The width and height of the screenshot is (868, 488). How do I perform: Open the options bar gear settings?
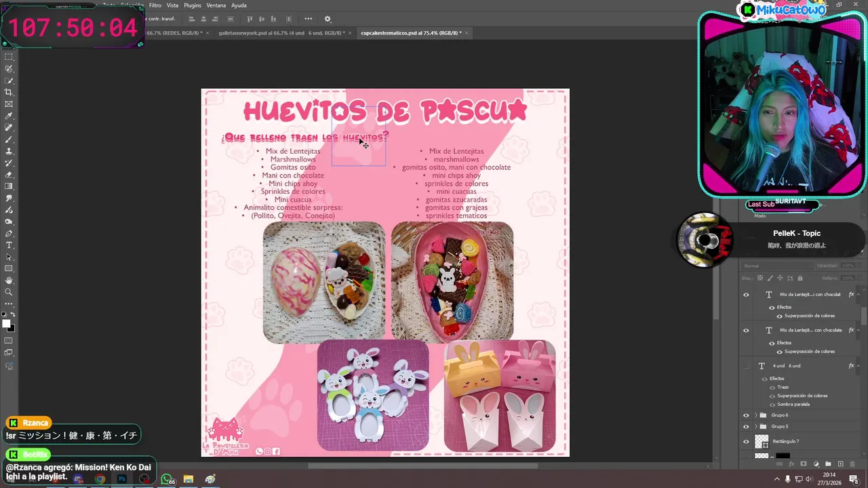pos(328,19)
